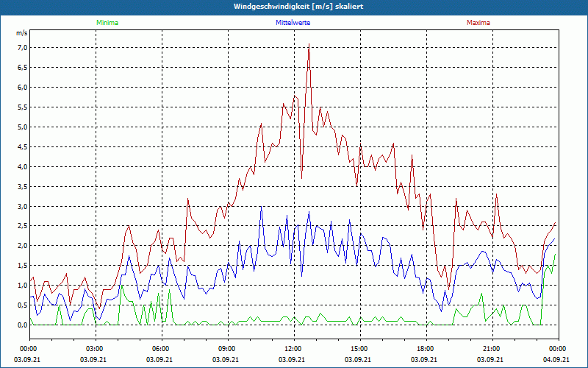Click the '03:00' time axis label
The image size is (588, 368).
coord(93,349)
